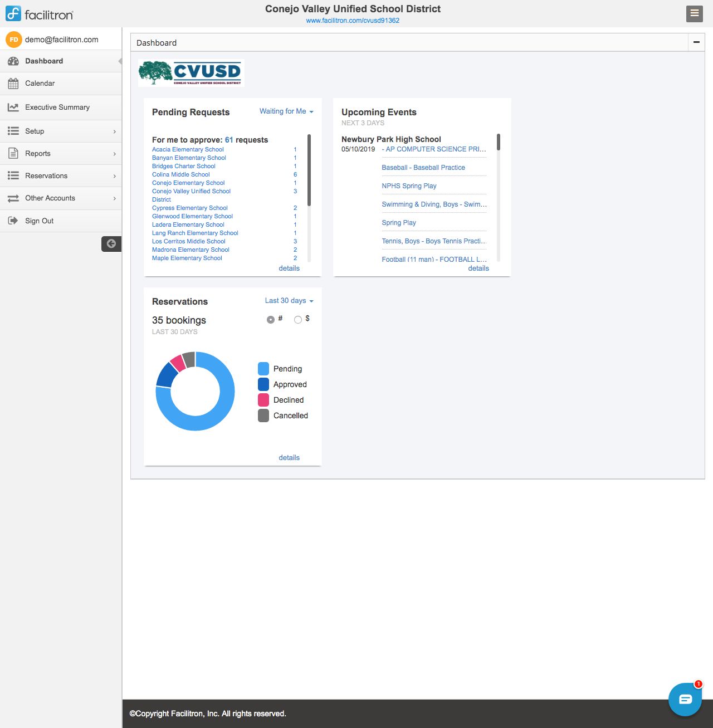Click the CVUSD district logo

191,73
